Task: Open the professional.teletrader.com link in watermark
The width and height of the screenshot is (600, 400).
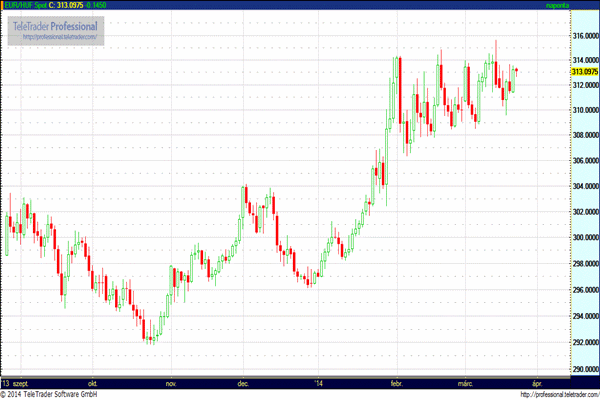Action: [x=60, y=37]
